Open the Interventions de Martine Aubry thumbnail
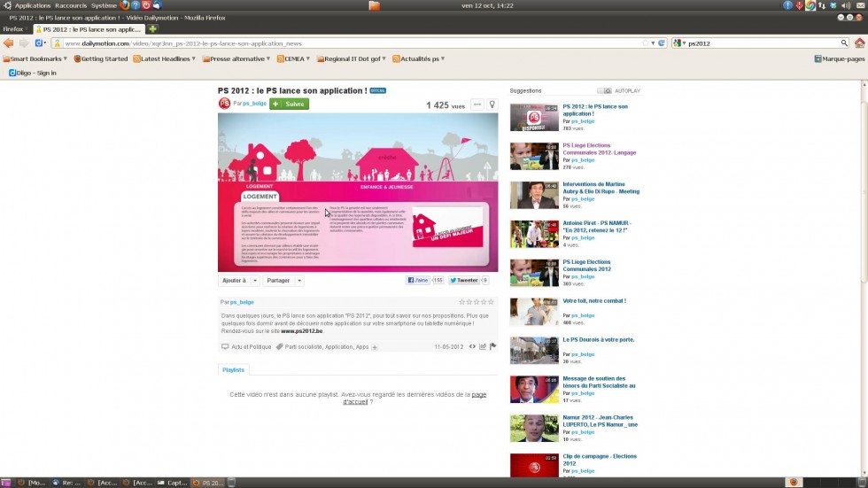The height and width of the screenshot is (488, 868). tap(534, 196)
